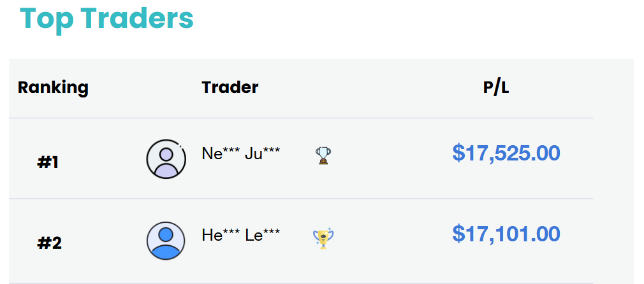This screenshot has width=644, height=284.
Task: Click the $17,525.00 profit value
Action: coord(506,153)
